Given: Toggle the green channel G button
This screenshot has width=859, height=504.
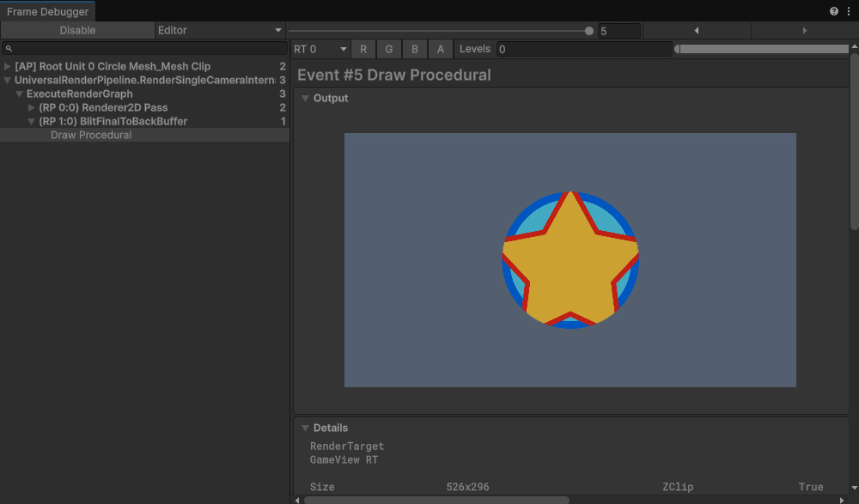Looking at the screenshot, I should [389, 50].
